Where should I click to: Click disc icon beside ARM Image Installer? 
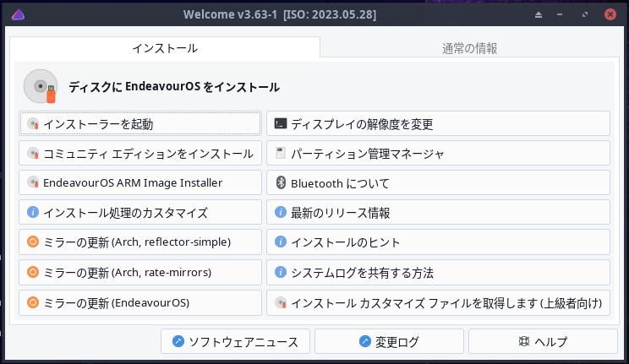(33, 182)
